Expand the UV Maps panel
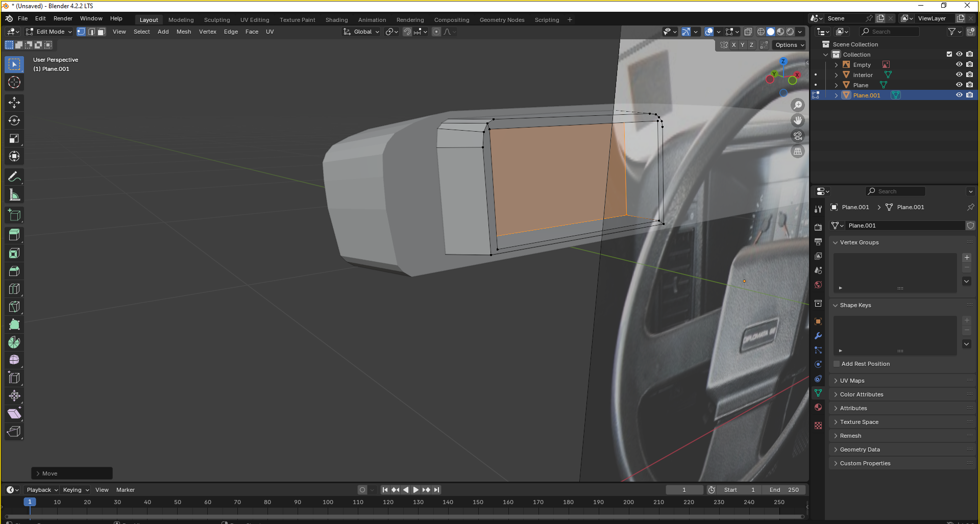This screenshot has width=980, height=524. click(x=852, y=381)
